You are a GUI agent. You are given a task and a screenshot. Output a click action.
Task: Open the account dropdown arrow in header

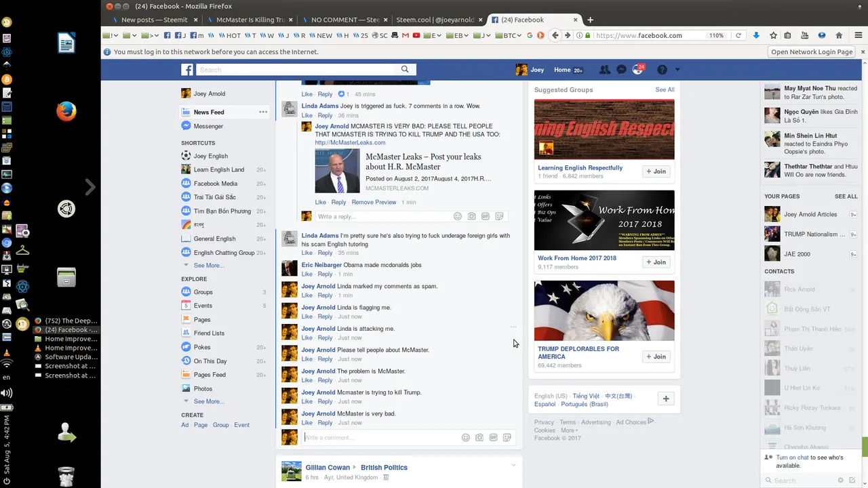[x=677, y=70]
